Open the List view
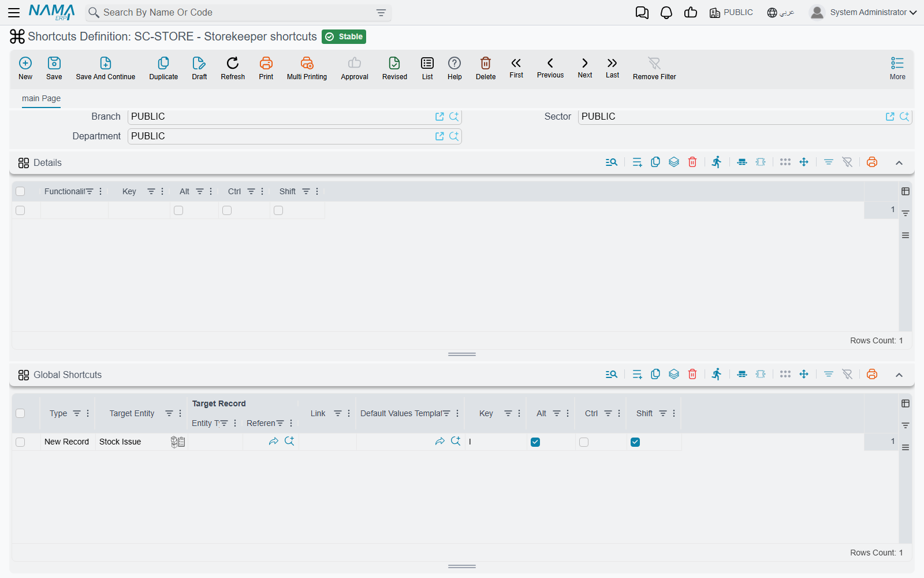 427,68
